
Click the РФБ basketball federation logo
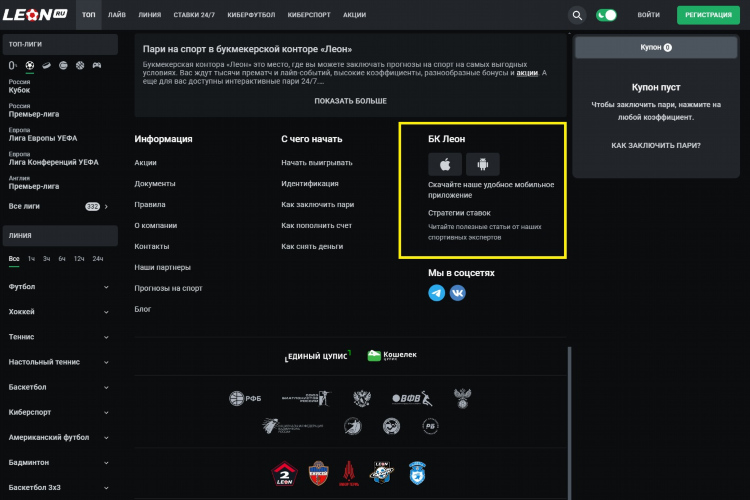(x=245, y=398)
